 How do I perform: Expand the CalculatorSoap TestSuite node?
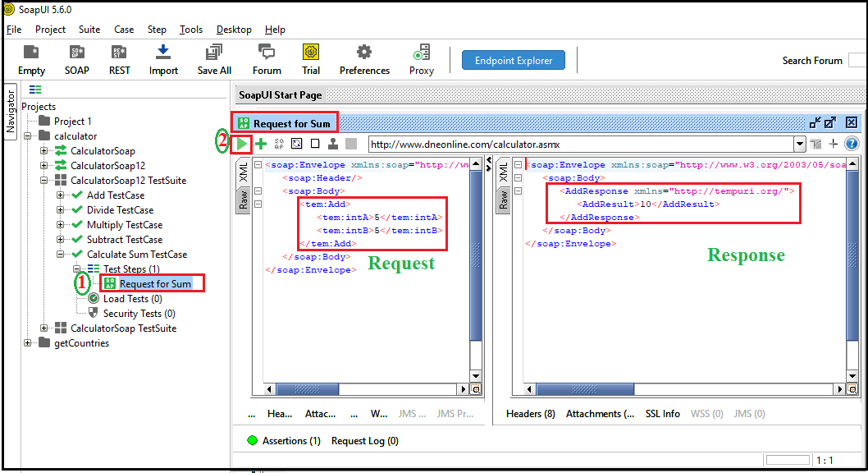[43, 328]
